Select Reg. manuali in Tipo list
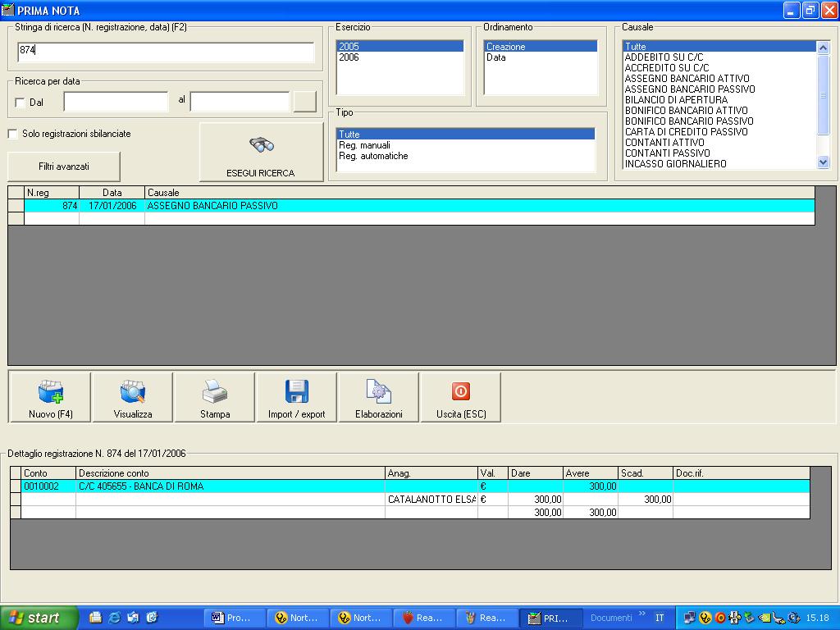The width and height of the screenshot is (840, 630). [466, 145]
